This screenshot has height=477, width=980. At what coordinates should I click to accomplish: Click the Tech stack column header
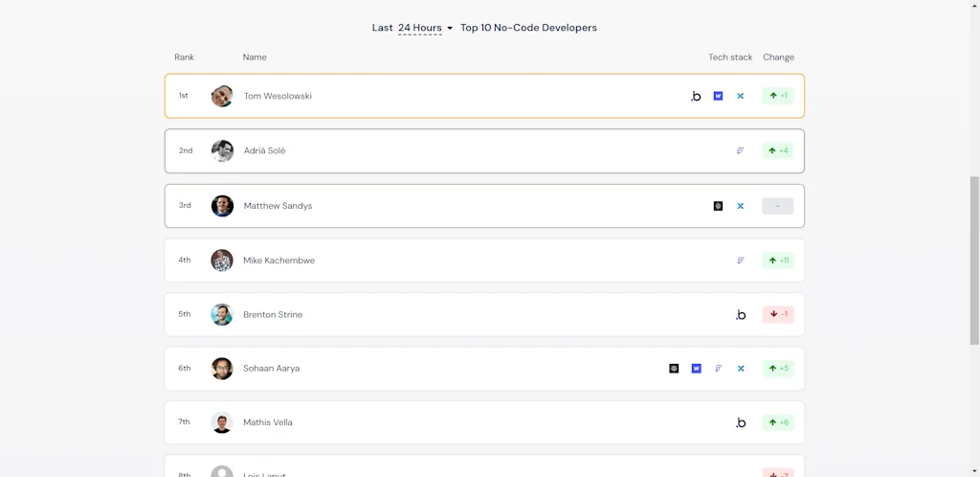coord(730,57)
